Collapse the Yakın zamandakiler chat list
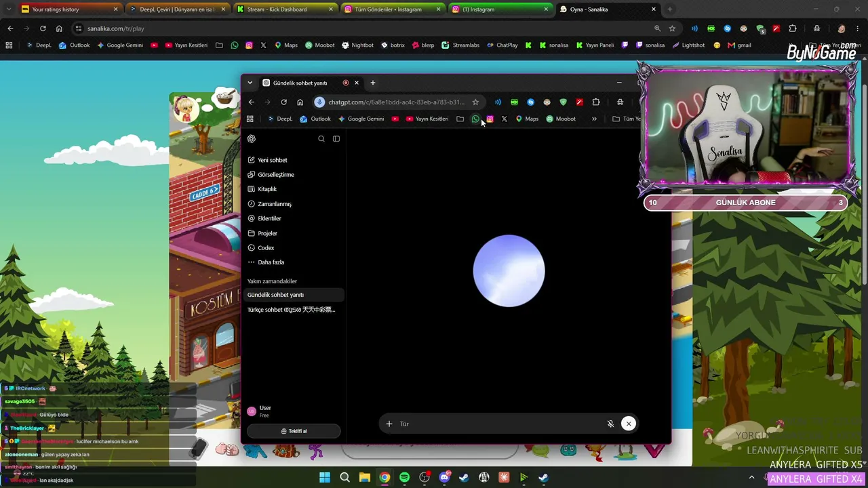 272,281
